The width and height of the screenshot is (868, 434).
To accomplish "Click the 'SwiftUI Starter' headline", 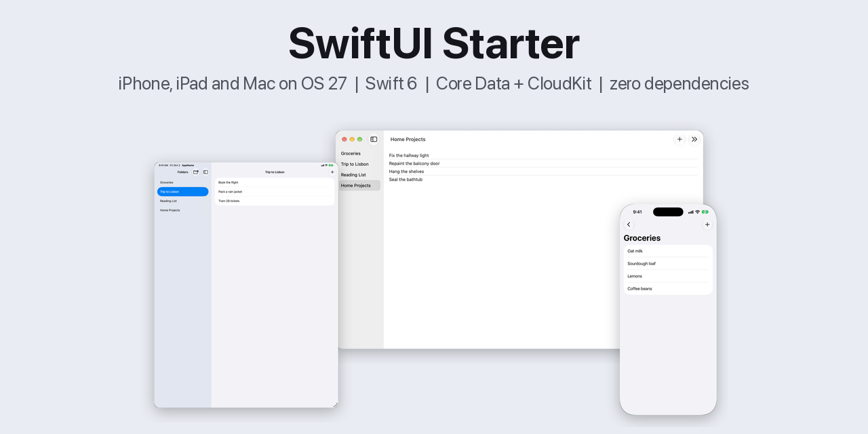I will pos(434,43).
